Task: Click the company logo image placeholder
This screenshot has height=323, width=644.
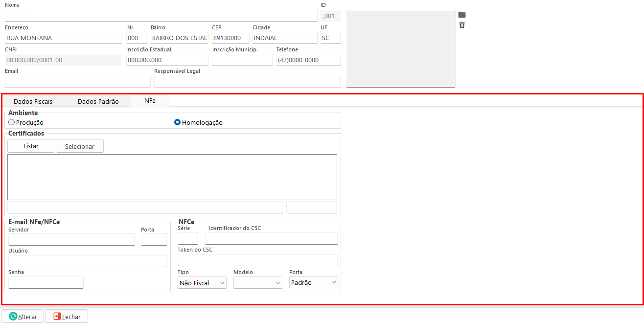Action: [400, 48]
